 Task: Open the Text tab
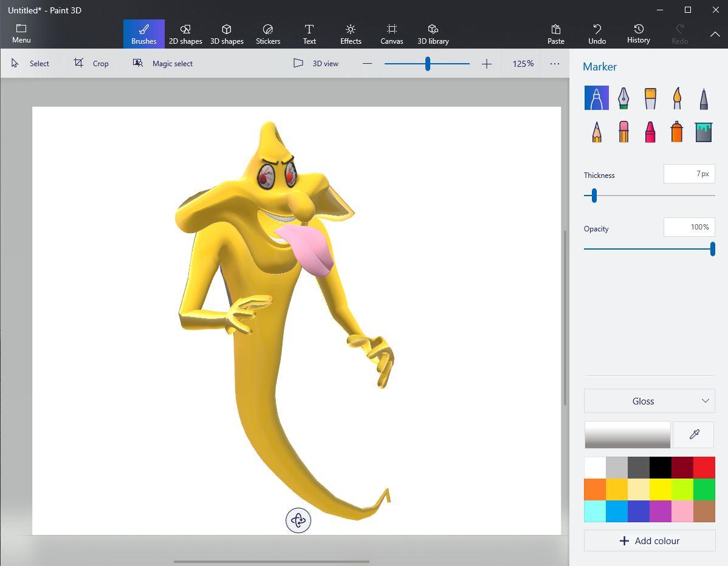point(309,35)
